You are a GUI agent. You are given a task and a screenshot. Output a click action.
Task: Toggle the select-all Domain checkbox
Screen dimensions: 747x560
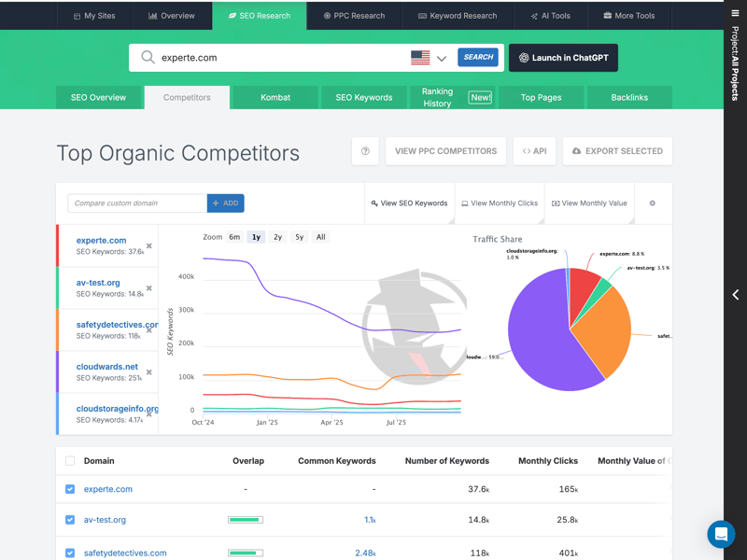pos(70,461)
